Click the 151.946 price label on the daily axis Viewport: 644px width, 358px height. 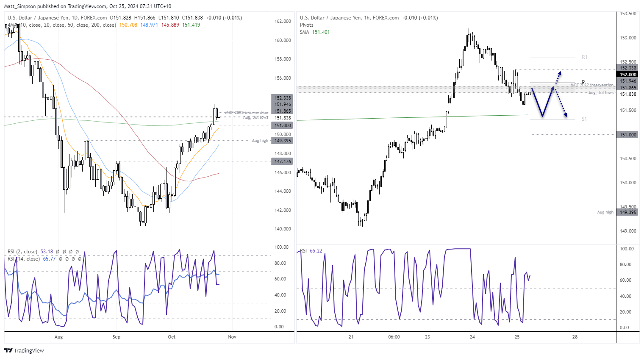[283, 104]
